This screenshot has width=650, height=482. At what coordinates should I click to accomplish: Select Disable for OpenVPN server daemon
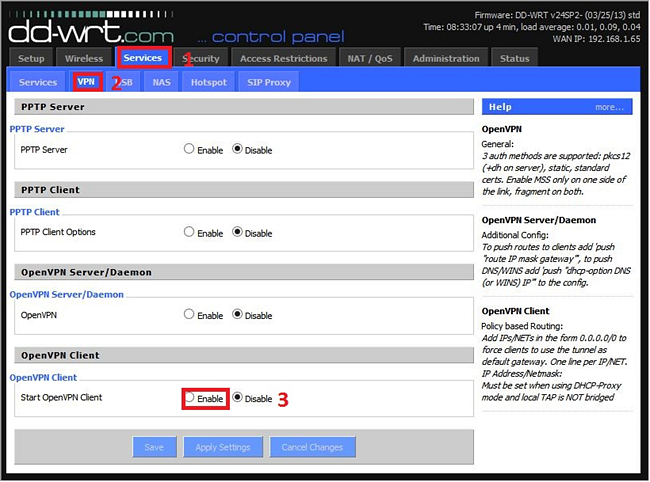point(237,314)
